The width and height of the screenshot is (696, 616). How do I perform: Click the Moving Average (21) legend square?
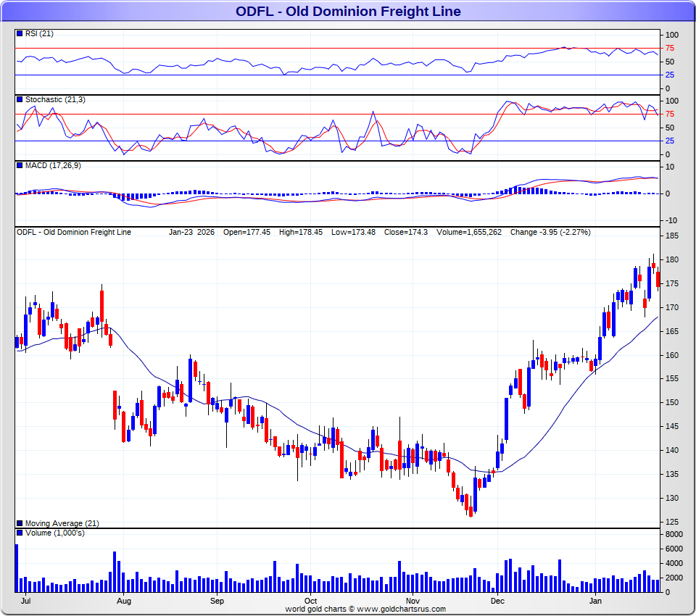pos(20,523)
